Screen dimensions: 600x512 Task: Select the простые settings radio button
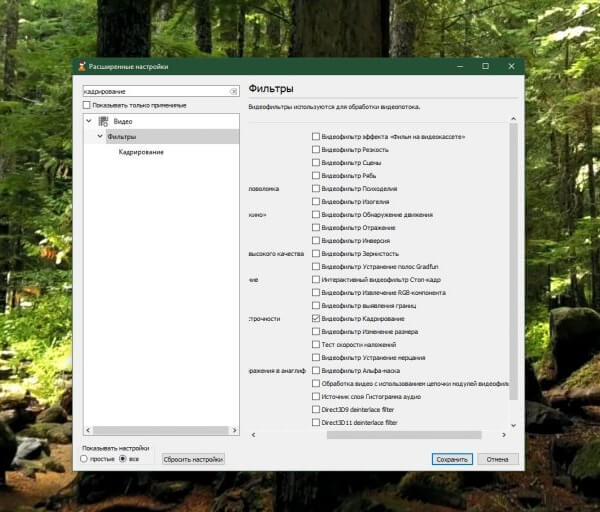86,459
